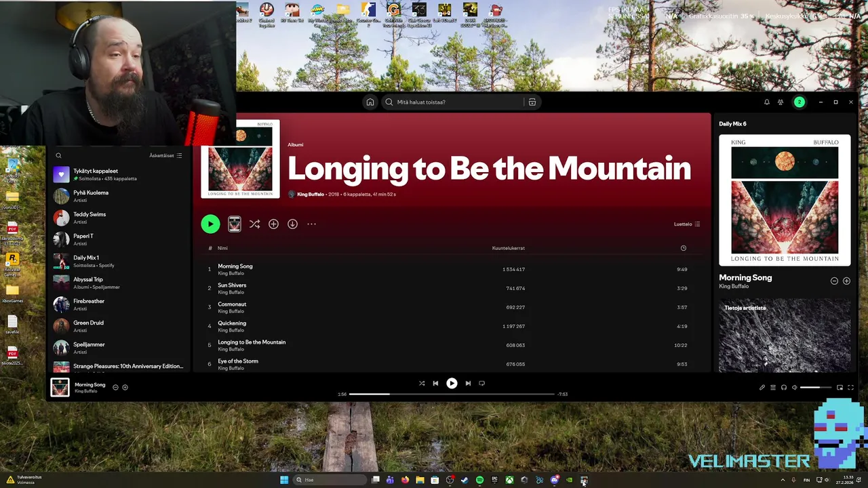Open Xbox app from the taskbar
This screenshot has width=868, height=488.
(509, 480)
